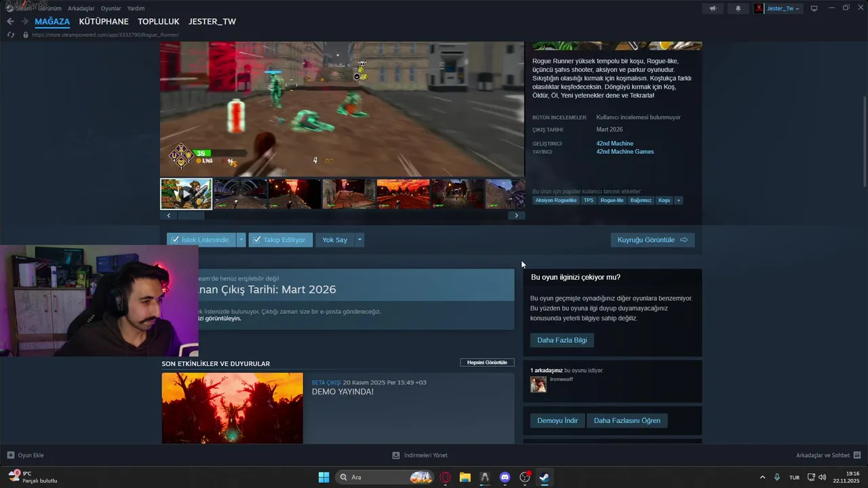This screenshot has width=868, height=488.
Task: Switch to the KÜTÜPHANE tab
Action: coord(104,22)
